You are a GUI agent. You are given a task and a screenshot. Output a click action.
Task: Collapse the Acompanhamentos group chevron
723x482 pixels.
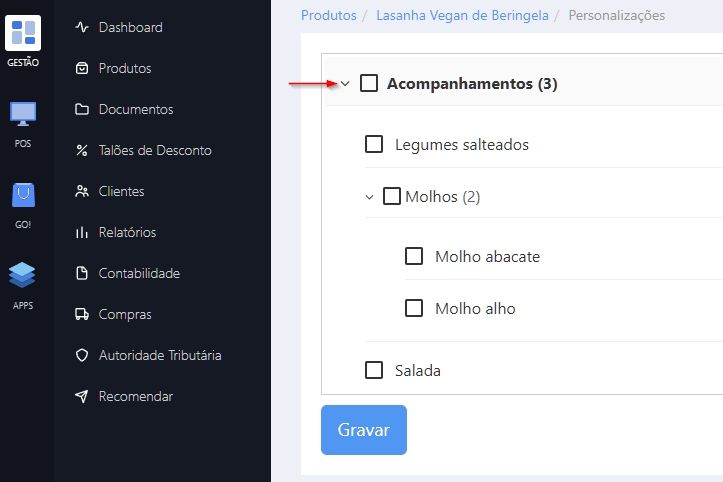click(345, 84)
